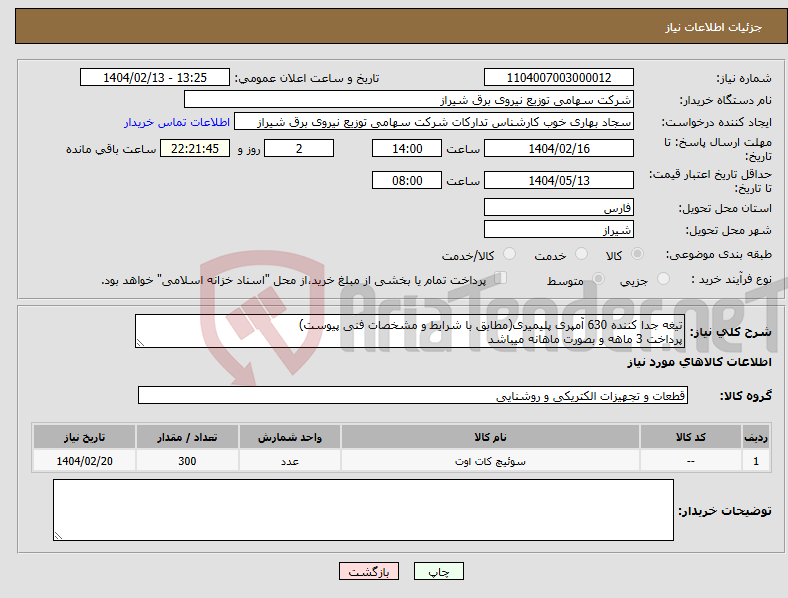Click the delivery city field شیراز
The height and width of the screenshot is (598, 788).
point(559,229)
